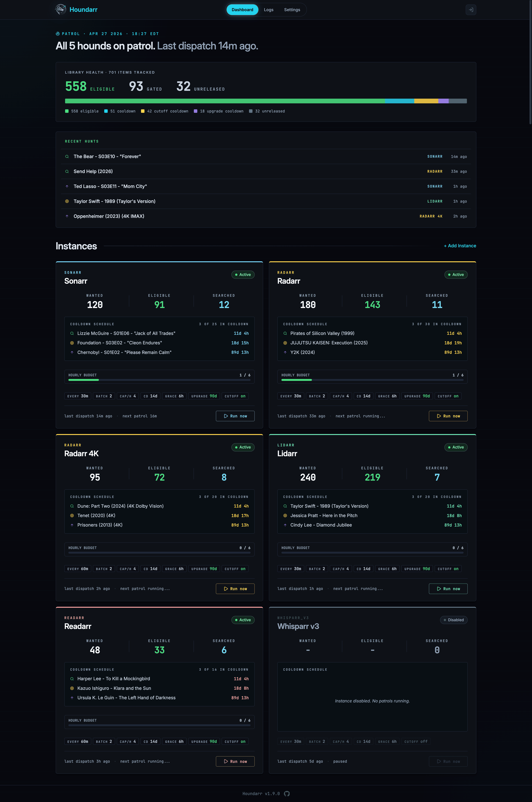Click search icon beside Send Help (2026)
Screen dimensions: 532x802
67,171
